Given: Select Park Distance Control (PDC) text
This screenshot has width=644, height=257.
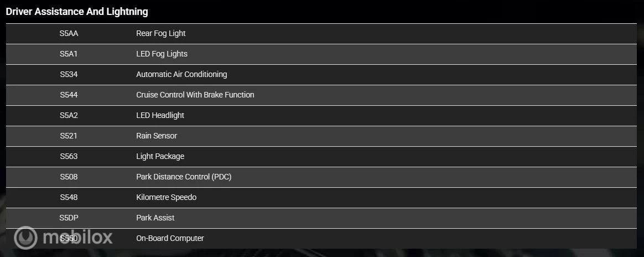Looking at the screenshot, I should 184,177.
